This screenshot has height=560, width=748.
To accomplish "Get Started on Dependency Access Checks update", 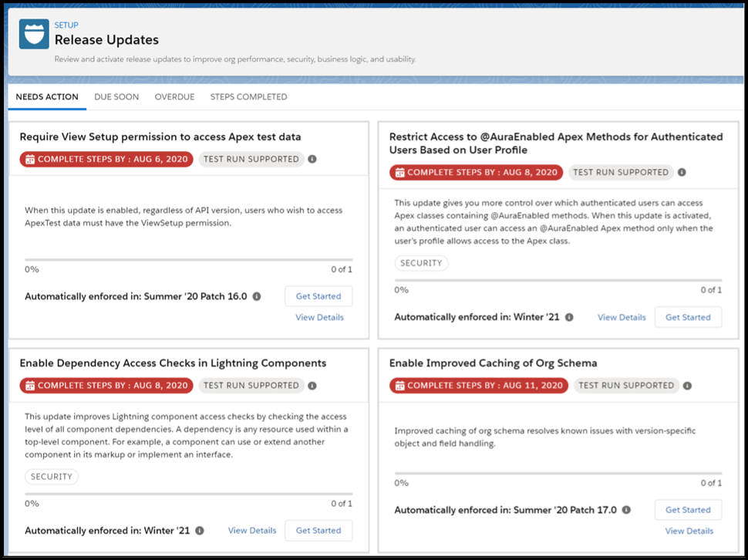I will (318, 531).
